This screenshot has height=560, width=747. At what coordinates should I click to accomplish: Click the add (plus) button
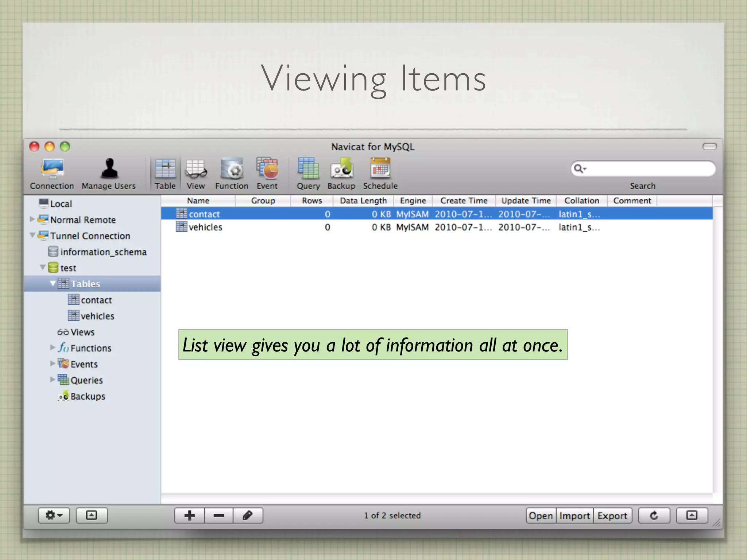click(x=190, y=515)
